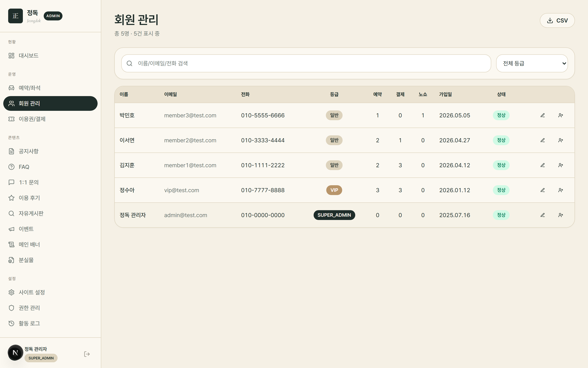Edit 정독 관리자 row with pencil icon
The image size is (588, 368).
coord(542,215)
